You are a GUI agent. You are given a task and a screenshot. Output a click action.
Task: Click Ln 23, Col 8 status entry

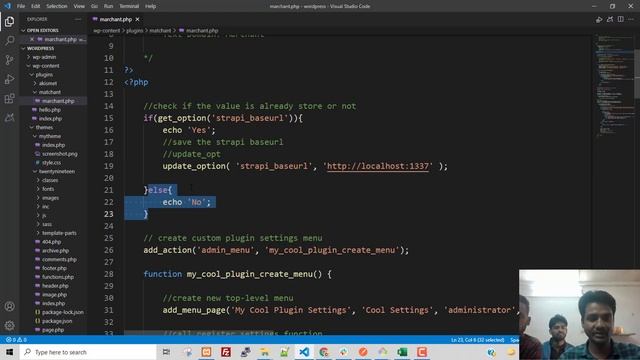477,340
